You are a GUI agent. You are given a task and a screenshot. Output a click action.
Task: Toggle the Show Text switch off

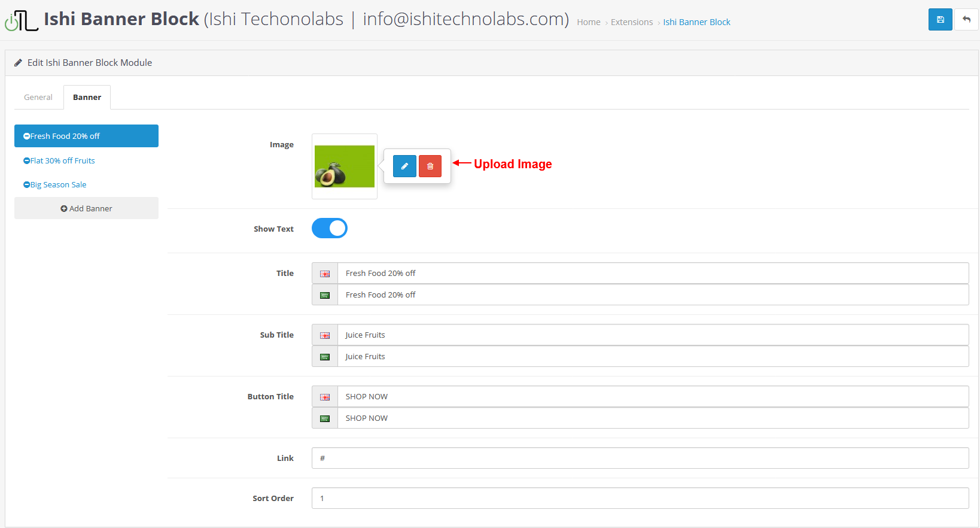pos(330,228)
